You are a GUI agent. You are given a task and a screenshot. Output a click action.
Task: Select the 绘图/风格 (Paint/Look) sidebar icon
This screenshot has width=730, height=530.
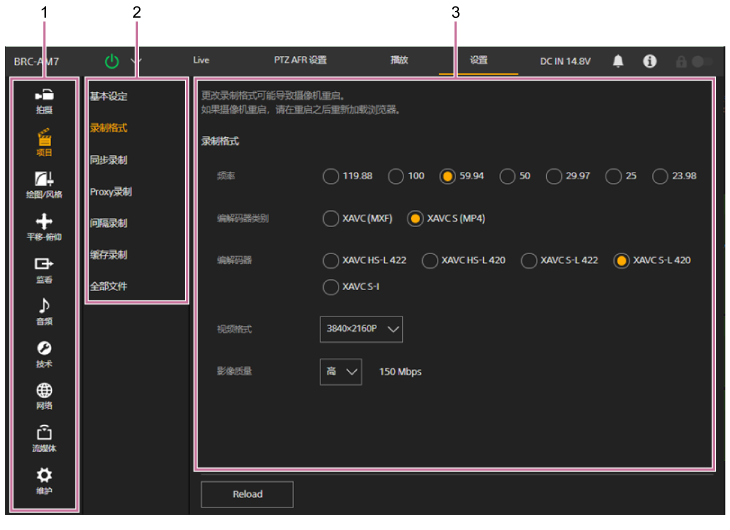(44, 183)
